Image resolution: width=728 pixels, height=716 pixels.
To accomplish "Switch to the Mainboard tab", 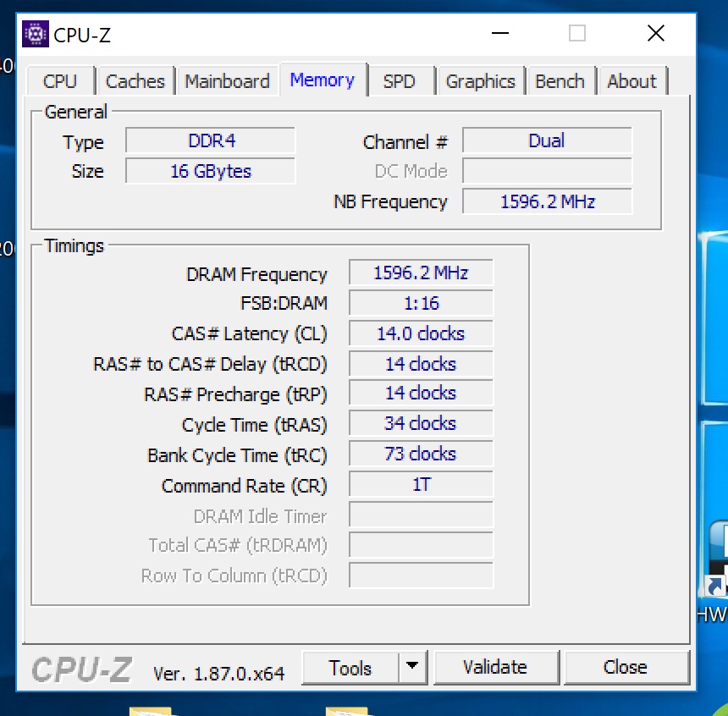I will click(227, 80).
